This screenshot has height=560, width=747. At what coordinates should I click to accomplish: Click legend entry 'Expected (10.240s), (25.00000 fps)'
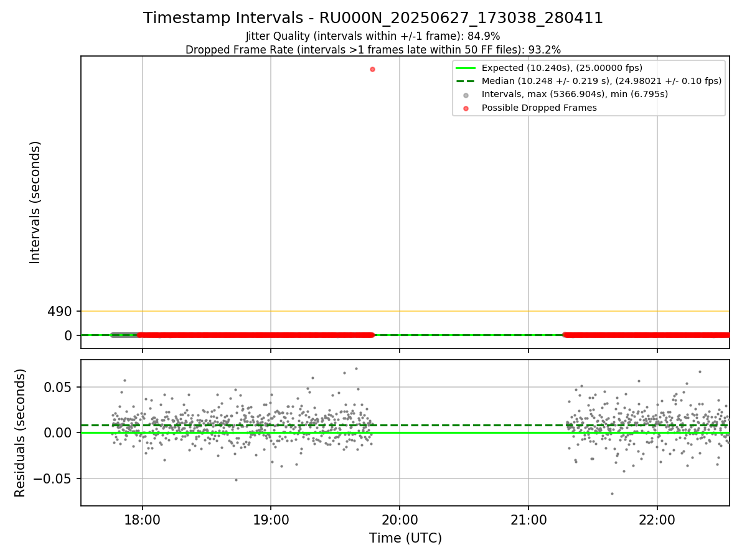click(x=562, y=68)
